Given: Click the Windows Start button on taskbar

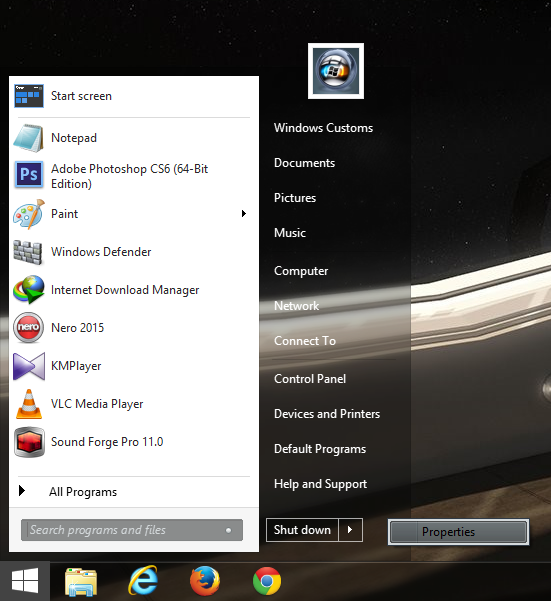Looking at the screenshot, I should (x=25, y=581).
